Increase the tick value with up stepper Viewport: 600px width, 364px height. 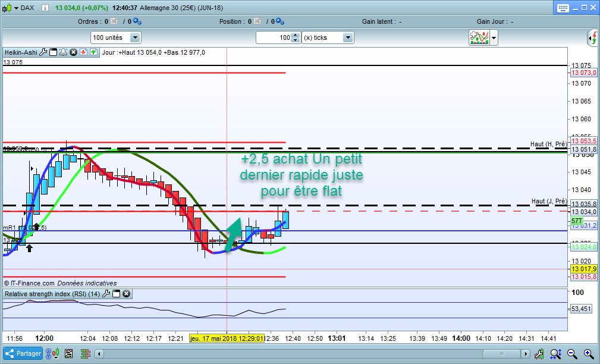pyautogui.click(x=296, y=35)
